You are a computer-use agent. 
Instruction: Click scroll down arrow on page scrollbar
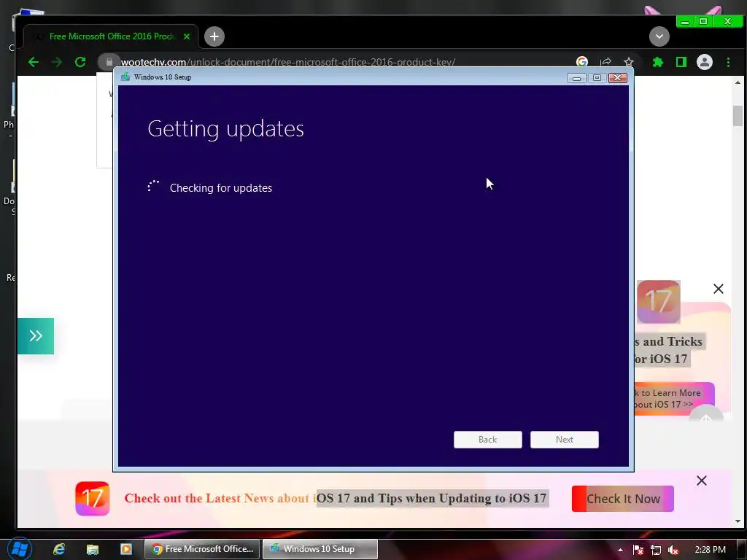[738, 521]
